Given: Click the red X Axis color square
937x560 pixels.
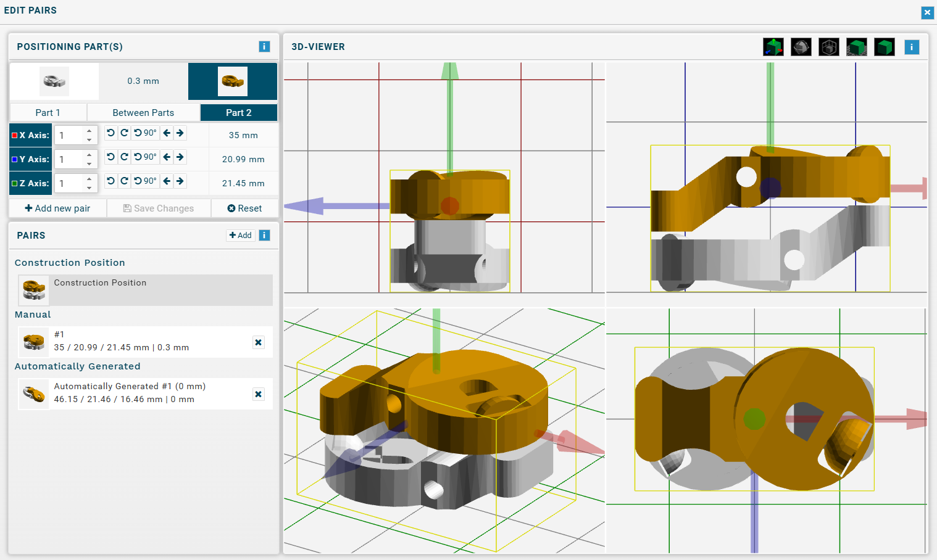Looking at the screenshot, I should tap(14, 135).
